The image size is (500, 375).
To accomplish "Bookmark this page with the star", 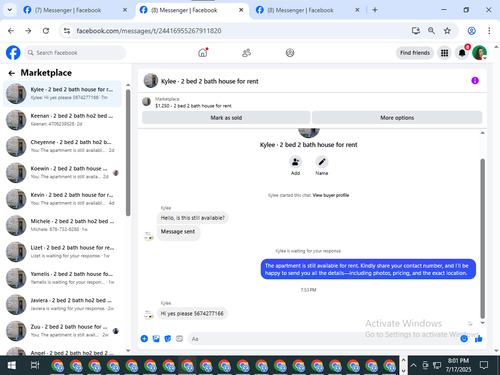I will (447, 31).
